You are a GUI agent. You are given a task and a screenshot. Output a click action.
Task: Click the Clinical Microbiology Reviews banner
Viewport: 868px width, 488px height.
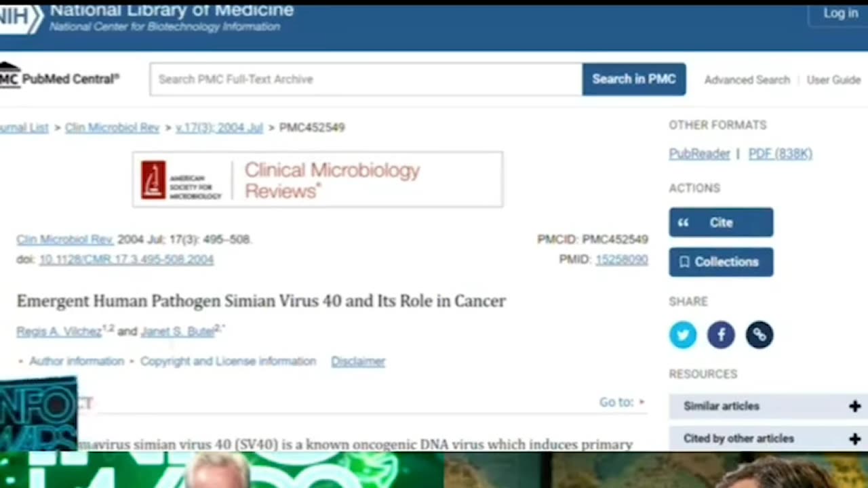click(x=317, y=180)
